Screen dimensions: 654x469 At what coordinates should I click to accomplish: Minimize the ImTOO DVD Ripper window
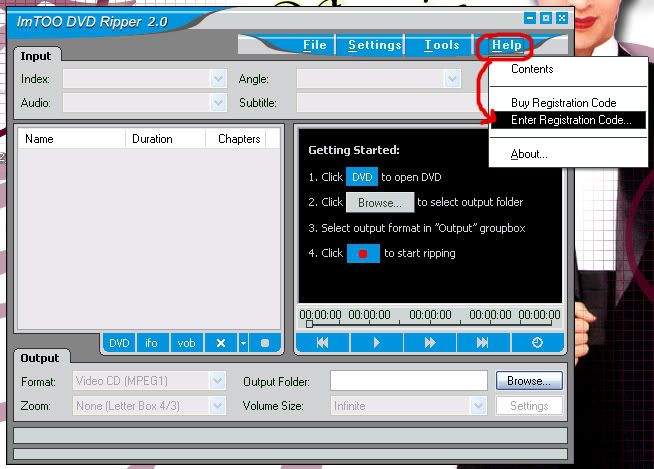point(530,18)
